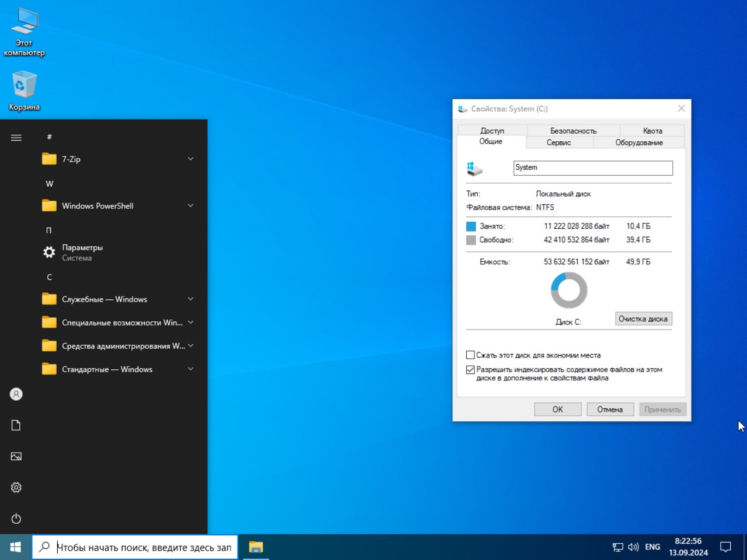
Task: Switch to the Доступ tab
Action: [x=492, y=131]
